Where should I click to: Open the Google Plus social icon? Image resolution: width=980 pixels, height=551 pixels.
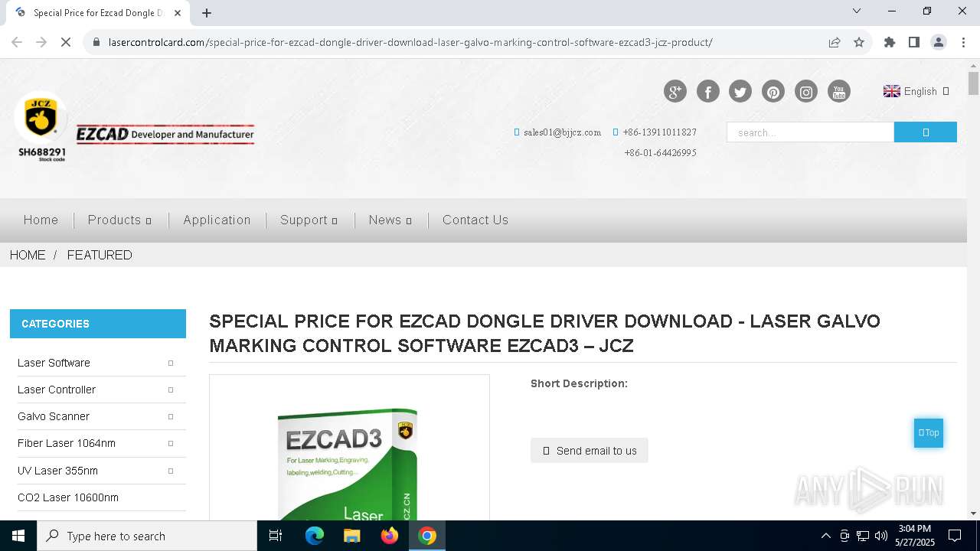pyautogui.click(x=675, y=92)
